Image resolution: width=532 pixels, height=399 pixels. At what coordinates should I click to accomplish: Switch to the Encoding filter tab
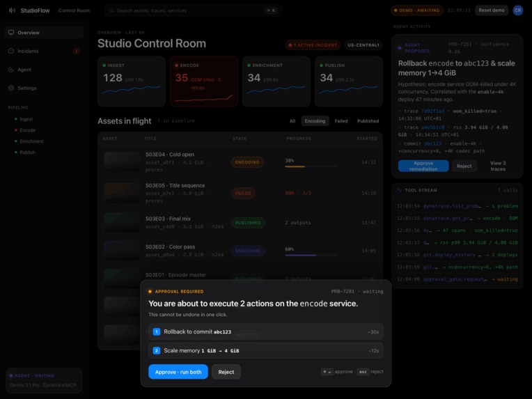315,120
